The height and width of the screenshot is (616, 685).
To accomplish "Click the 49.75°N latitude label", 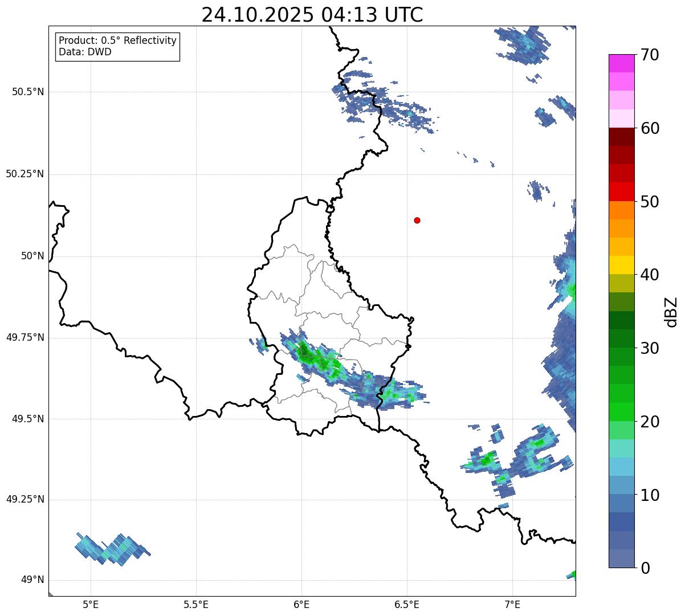I will (25, 337).
